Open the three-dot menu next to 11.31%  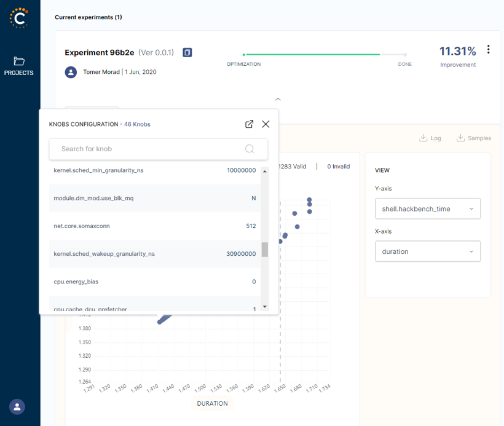point(488,49)
